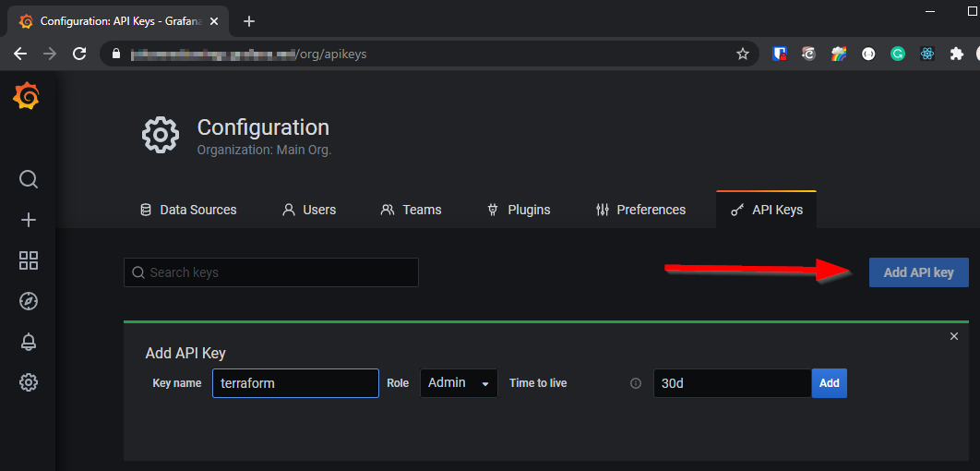Click the browser address bar URL
This screenshot has height=471, width=980.
click(249, 54)
